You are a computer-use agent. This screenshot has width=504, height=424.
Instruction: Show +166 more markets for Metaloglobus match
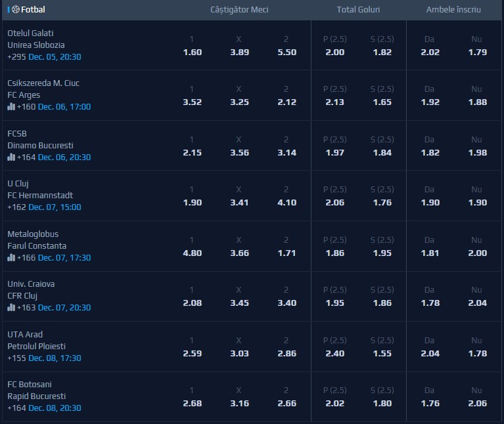pos(26,257)
